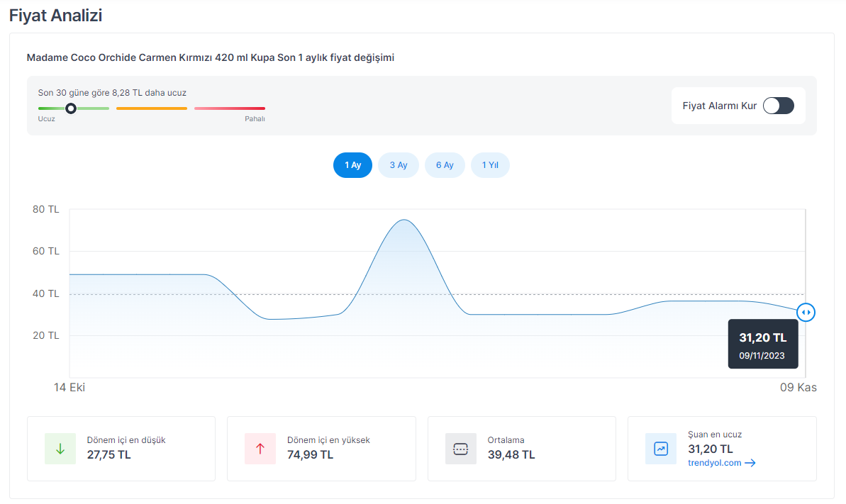
Task: Click the 39,48 TL average value
Action: tap(511, 455)
